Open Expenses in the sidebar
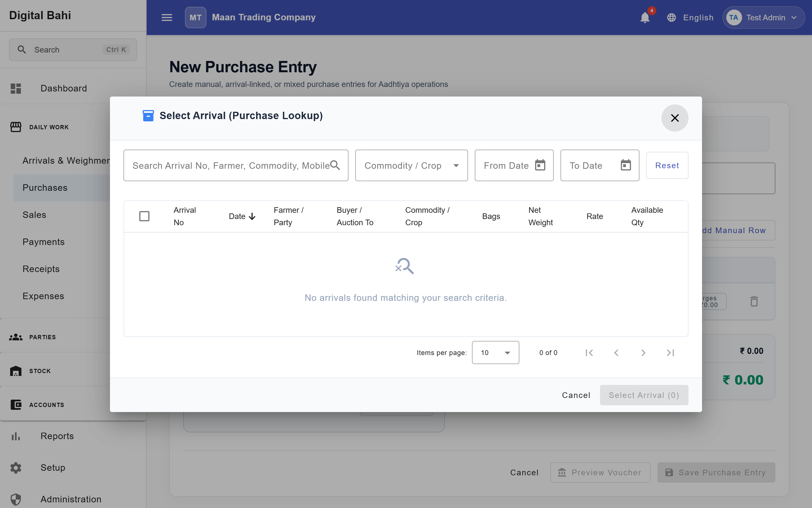 point(62,296)
